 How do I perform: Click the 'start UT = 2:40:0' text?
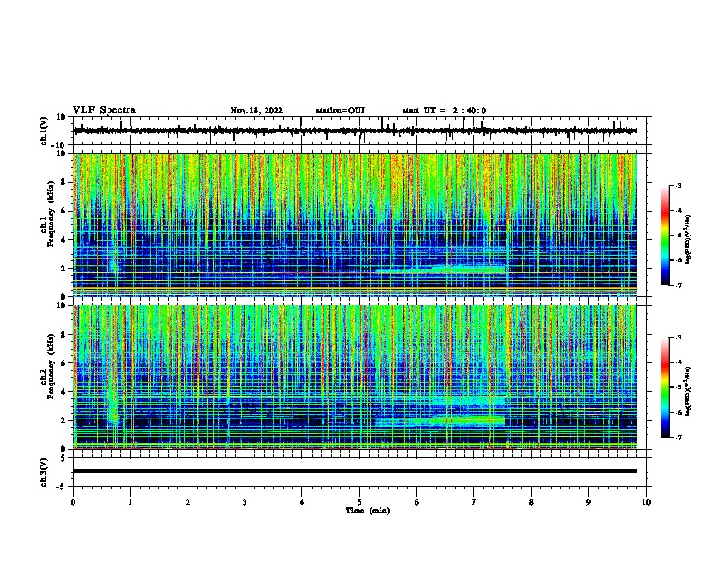(x=444, y=110)
